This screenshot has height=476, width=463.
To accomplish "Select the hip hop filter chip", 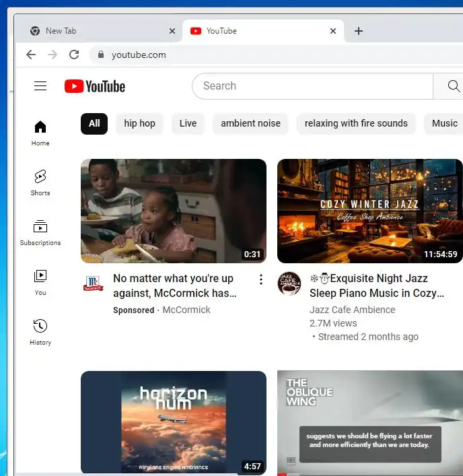I will pos(139,124).
